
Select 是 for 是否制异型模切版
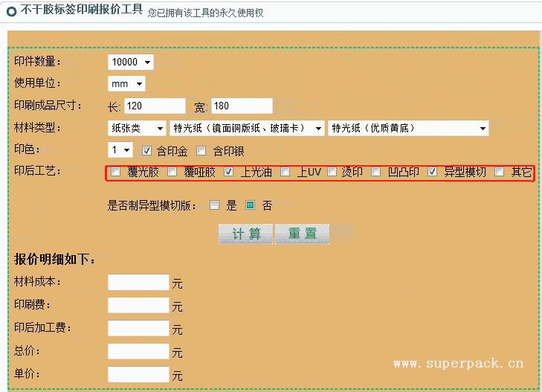pos(215,205)
